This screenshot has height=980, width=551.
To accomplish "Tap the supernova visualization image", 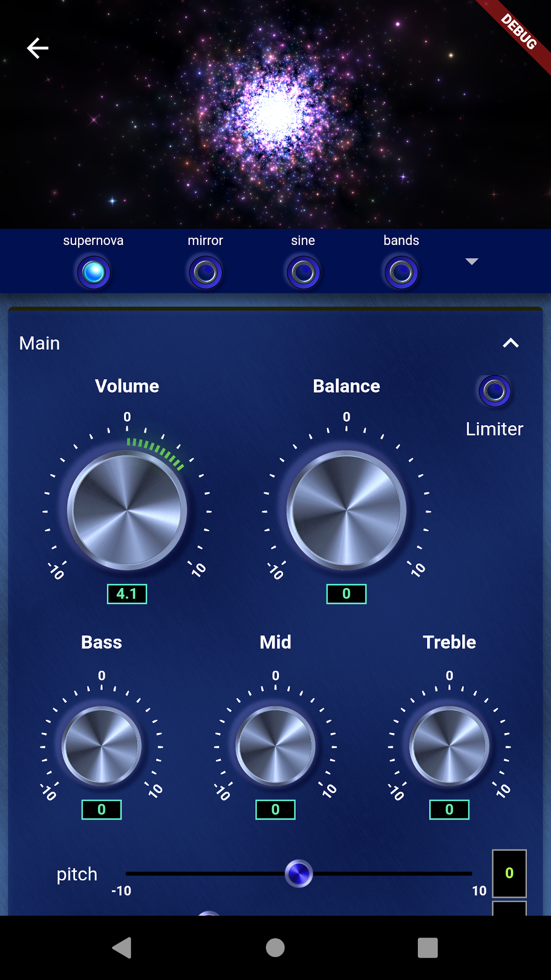I will pyautogui.click(x=275, y=114).
